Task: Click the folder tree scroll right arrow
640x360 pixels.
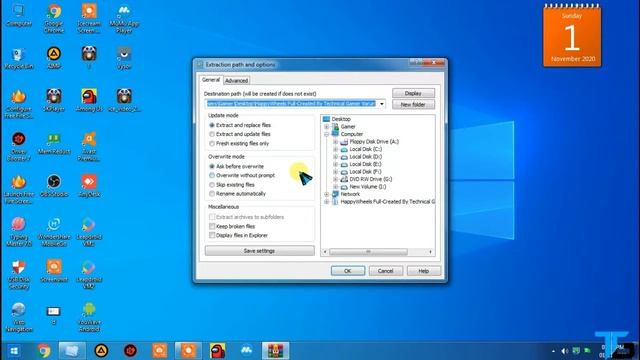Action: tap(430, 252)
